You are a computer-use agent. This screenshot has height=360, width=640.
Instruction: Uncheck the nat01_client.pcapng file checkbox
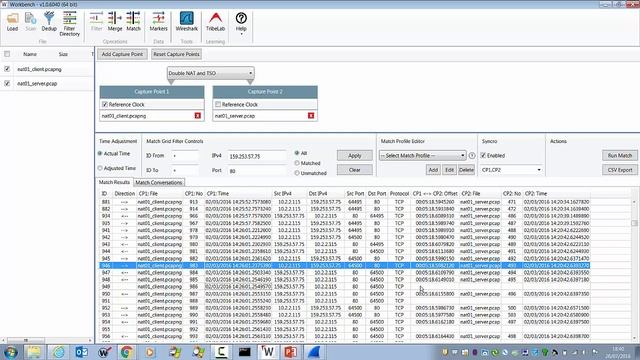(x=7, y=69)
